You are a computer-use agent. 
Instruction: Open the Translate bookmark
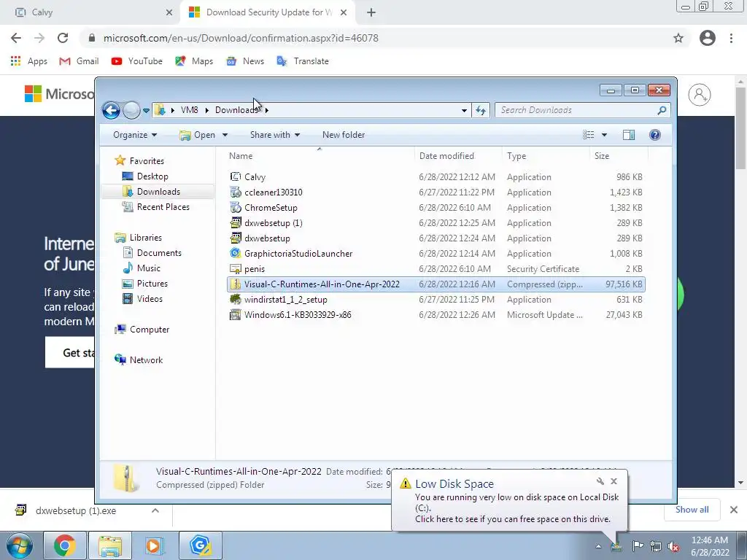point(303,61)
